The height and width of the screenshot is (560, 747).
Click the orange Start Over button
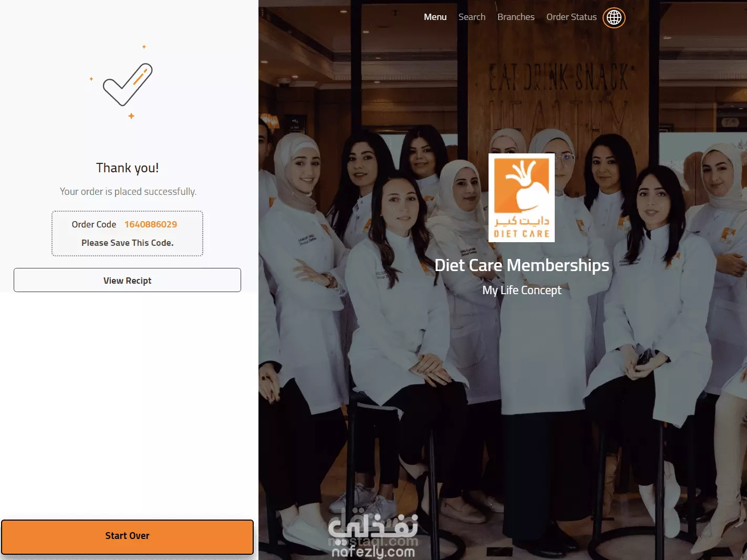click(127, 536)
